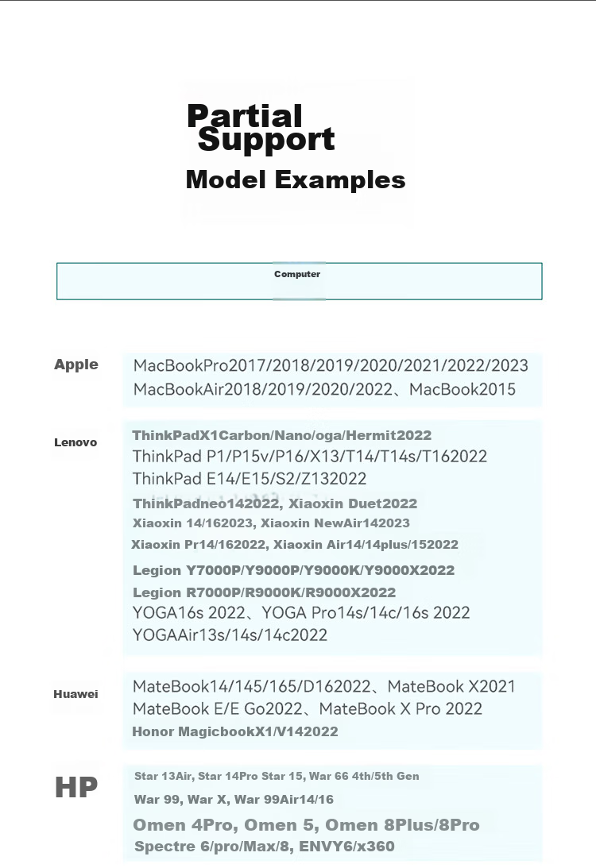The image size is (596, 868).
Task: Click the Honor MagicbookX1/V142022 line
Action: pos(235,732)
